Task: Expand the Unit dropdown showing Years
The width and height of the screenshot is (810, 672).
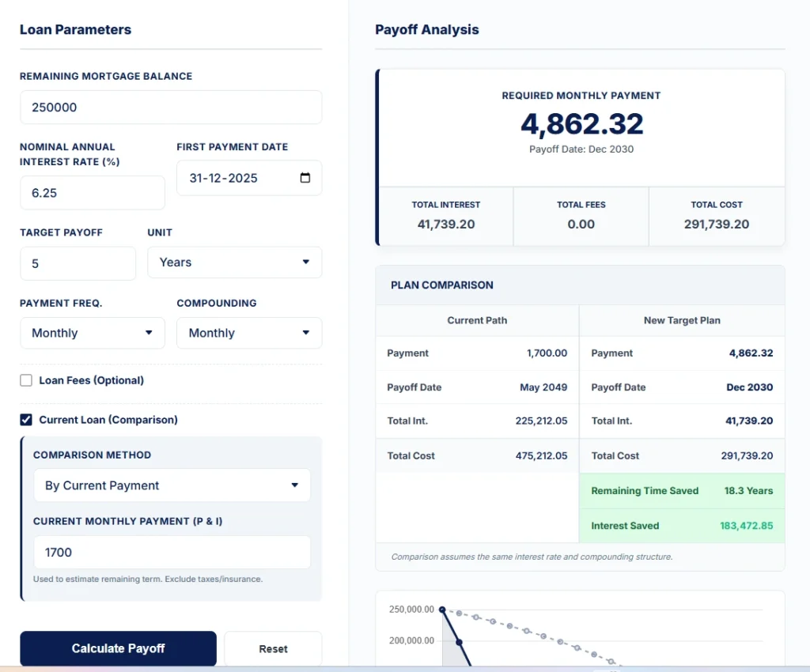Action: coord(233,262)
